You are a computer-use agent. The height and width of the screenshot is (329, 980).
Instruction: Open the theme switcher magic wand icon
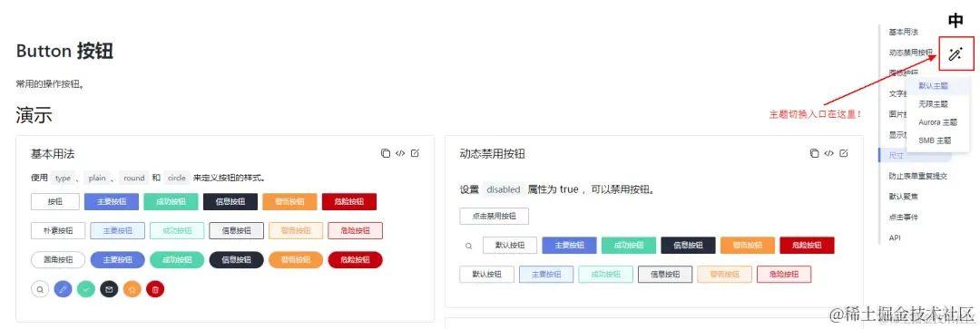point(955,54)
